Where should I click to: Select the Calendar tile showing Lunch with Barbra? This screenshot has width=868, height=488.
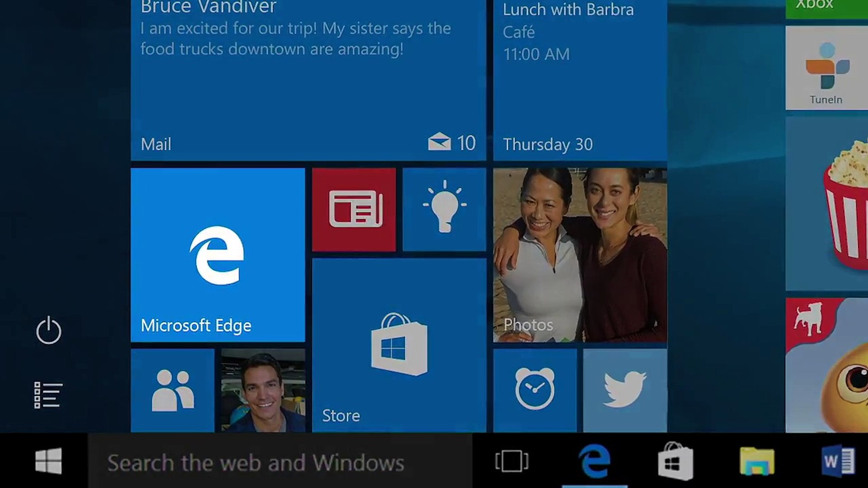point(580,81)
